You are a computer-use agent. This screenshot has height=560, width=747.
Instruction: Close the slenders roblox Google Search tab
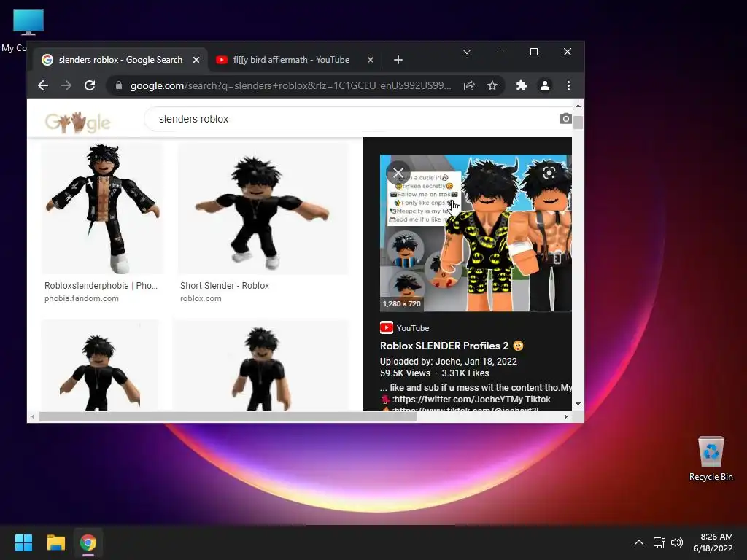click(x=196, y=60)
